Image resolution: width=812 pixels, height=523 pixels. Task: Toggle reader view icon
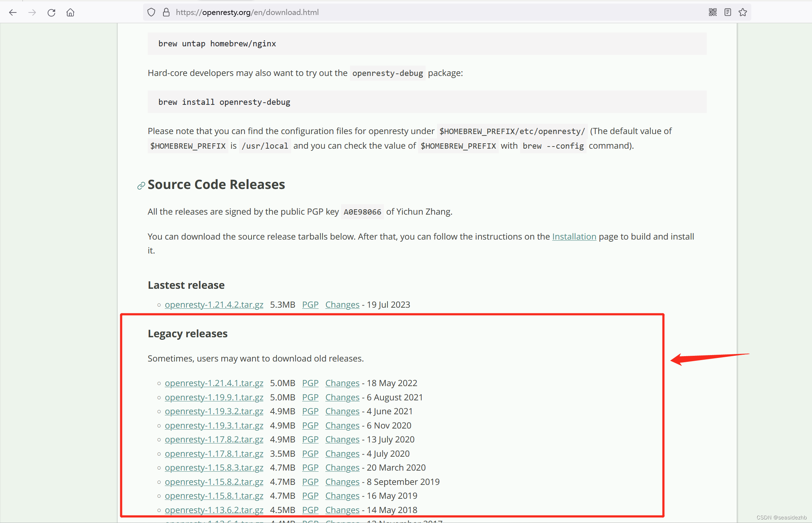pos(728,12)
